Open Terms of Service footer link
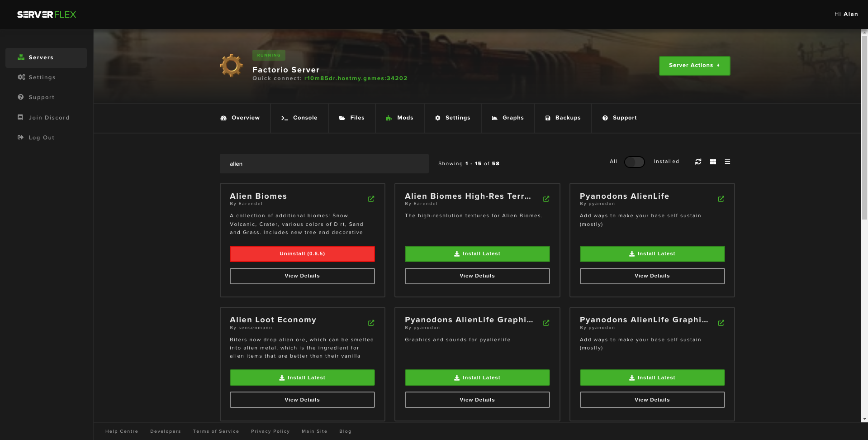868x440 pixels. pos(216,431)
